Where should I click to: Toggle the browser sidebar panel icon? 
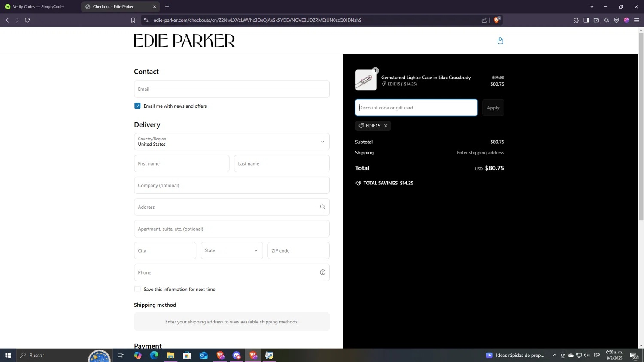coord(586,20)
